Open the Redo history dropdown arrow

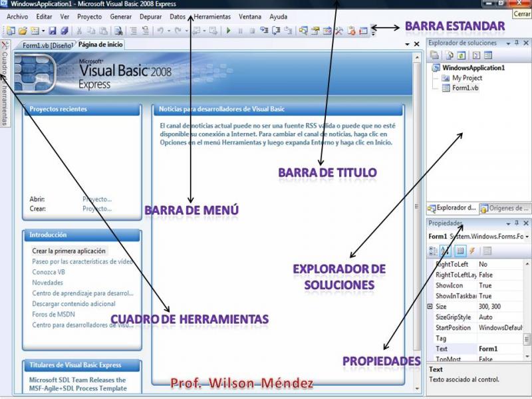(186, 31)
